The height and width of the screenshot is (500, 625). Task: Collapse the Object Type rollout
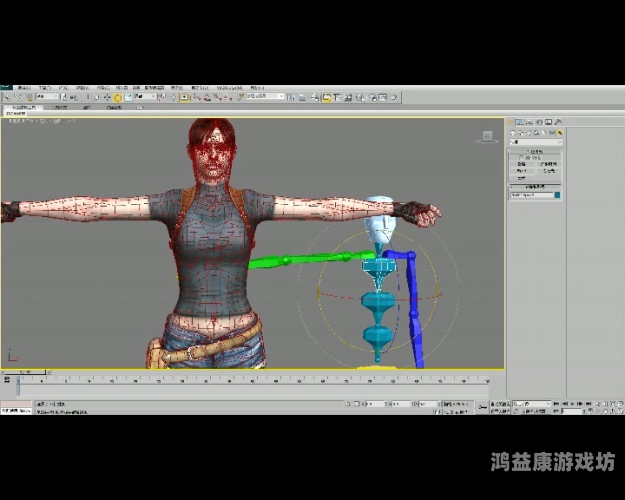(x=535, y=151)
